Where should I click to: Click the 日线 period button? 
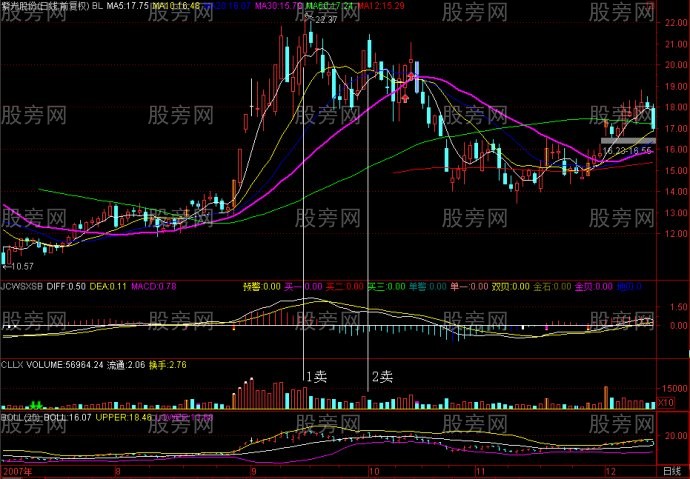pyautogui.click(x=672, y=472)
